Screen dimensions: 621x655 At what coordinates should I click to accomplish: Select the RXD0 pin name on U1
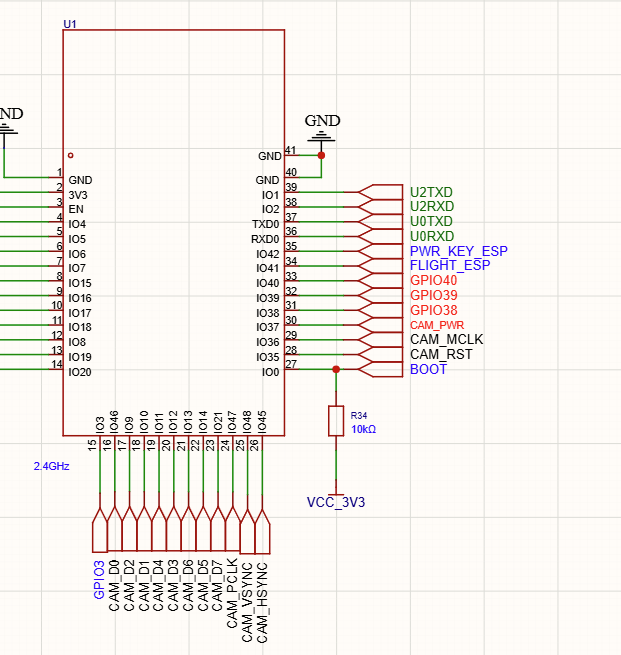pos(265,239)
